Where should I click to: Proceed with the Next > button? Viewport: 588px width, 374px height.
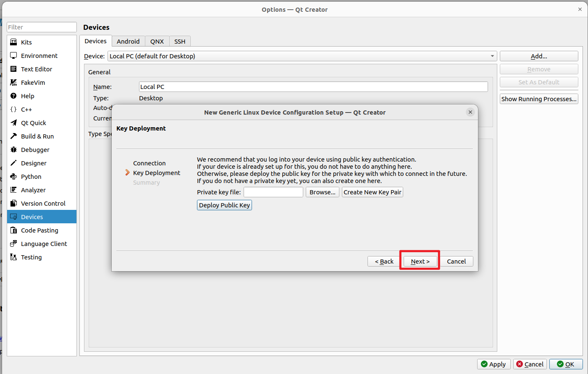tap(420, 262)
